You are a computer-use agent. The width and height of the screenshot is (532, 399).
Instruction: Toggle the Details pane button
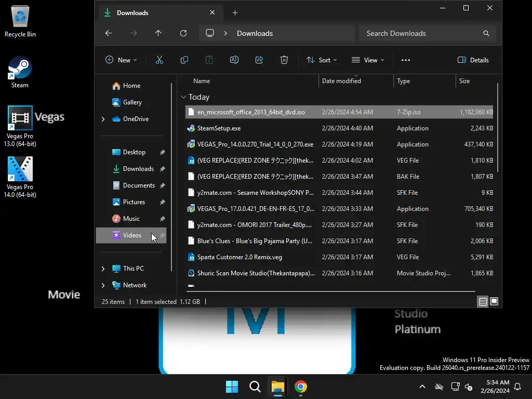pyautogui.click(x=473, y=60)
